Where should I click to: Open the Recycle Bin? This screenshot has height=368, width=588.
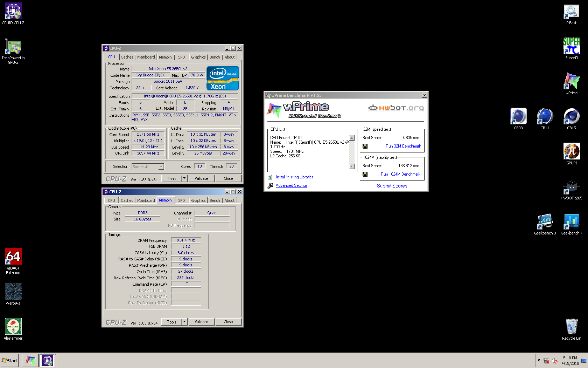pyautogui.click(x=571, y=329)
